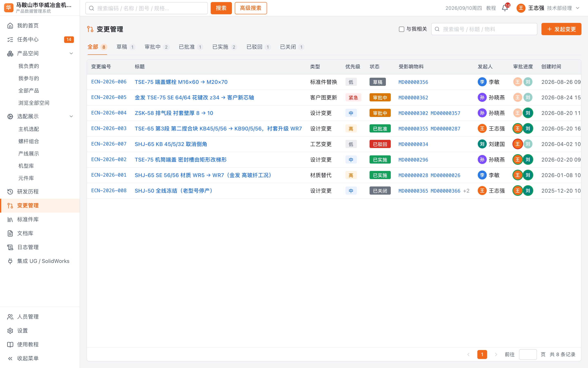Open 文档库 document icon

[x=10, y=233]
